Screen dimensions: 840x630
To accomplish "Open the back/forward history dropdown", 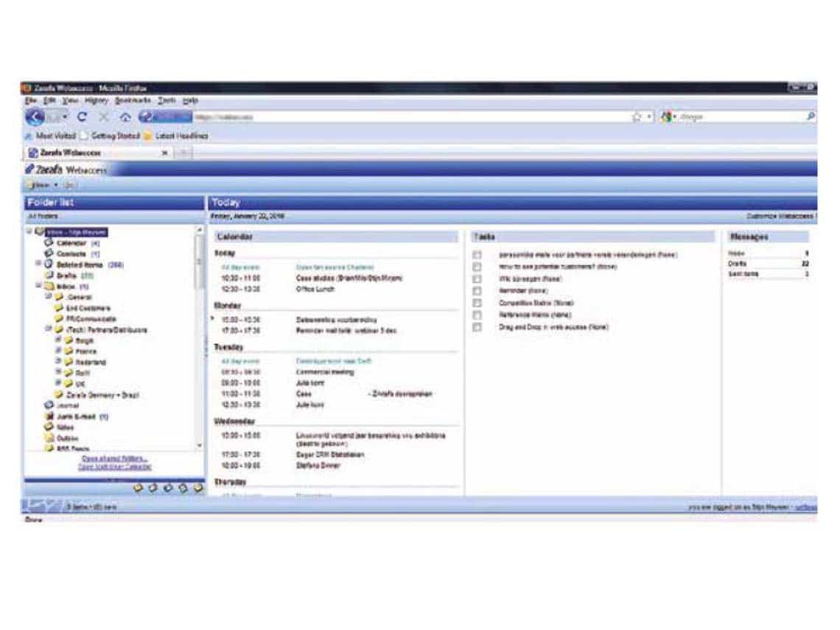I will pos(65,116).
